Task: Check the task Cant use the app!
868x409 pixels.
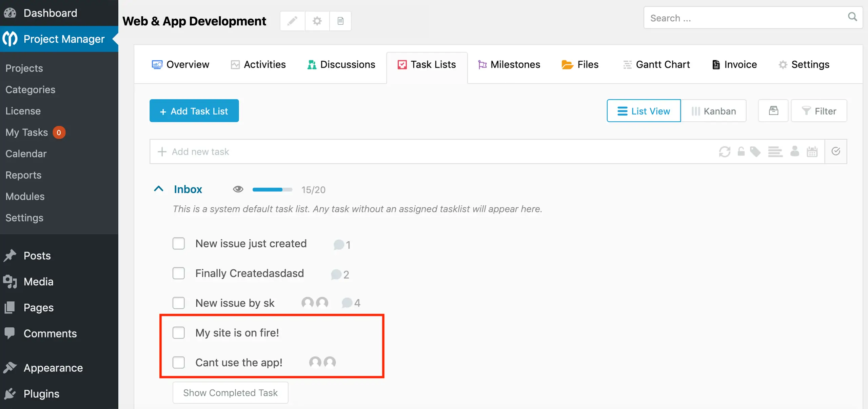Action: pos(179,362)
